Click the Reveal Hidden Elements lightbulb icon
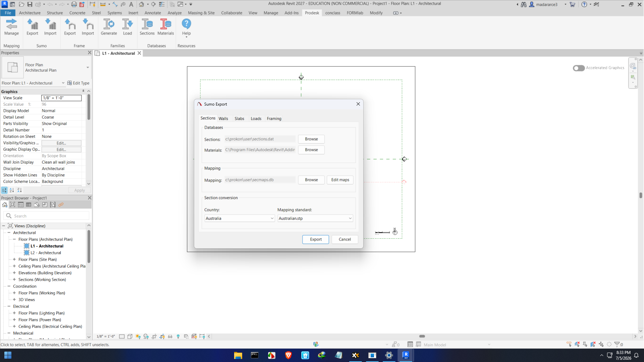 pos(178,336)
